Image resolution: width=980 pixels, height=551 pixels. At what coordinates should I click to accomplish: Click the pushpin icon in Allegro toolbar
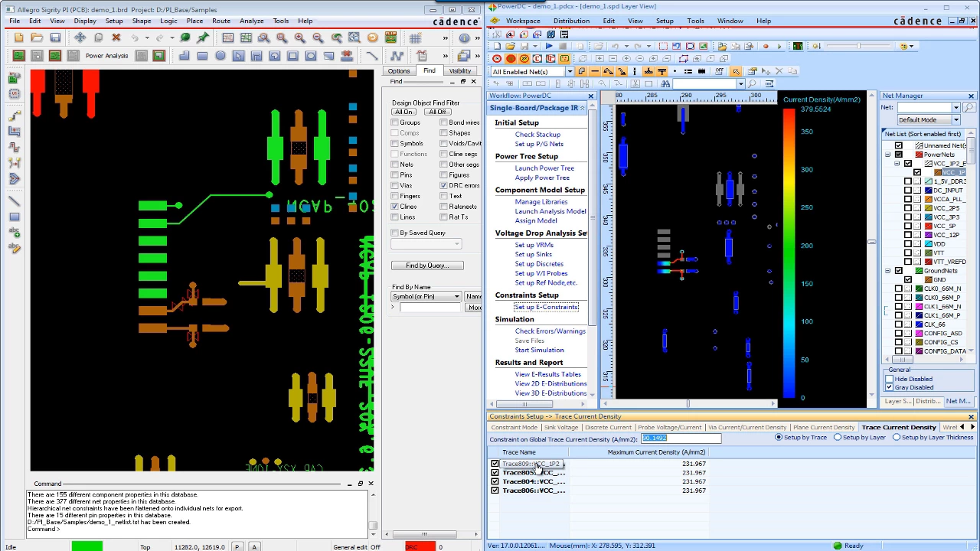pos(203,37)
